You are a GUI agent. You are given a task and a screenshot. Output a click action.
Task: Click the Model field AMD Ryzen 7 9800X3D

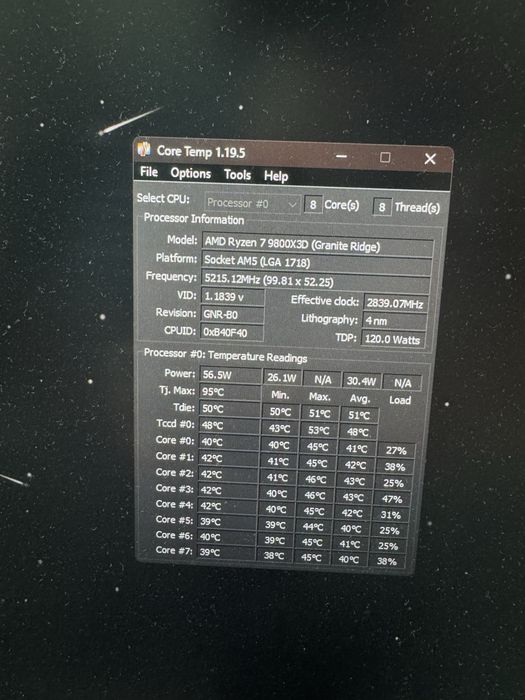pos(317,245)
